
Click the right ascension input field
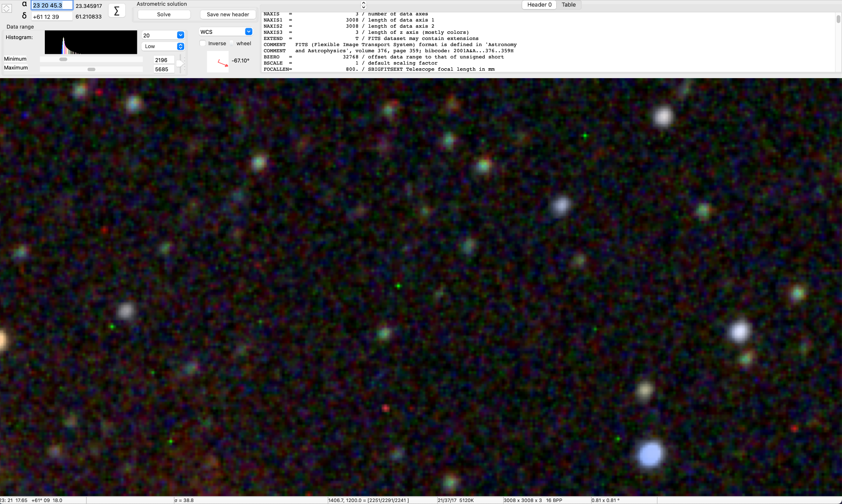[52, 5]
